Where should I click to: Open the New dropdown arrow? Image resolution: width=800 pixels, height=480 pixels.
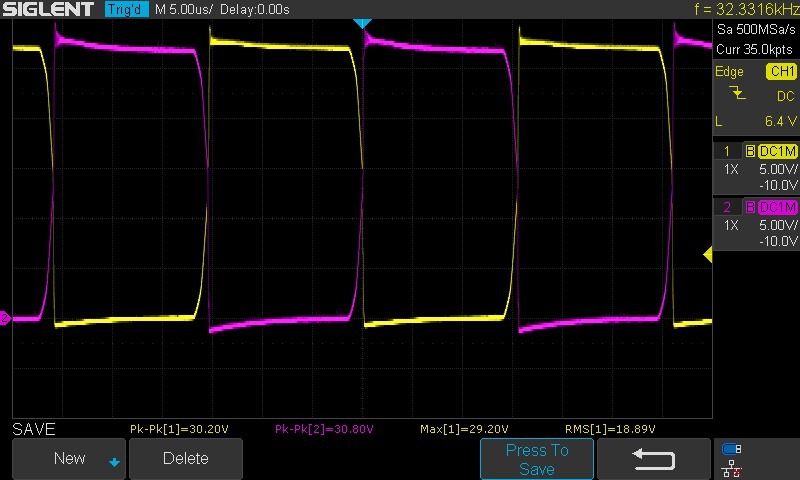pos(114,462)
